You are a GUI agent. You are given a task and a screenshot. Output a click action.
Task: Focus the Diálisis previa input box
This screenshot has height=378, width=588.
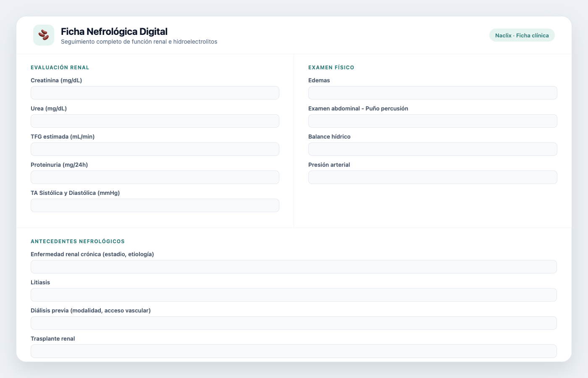[294, 323]
